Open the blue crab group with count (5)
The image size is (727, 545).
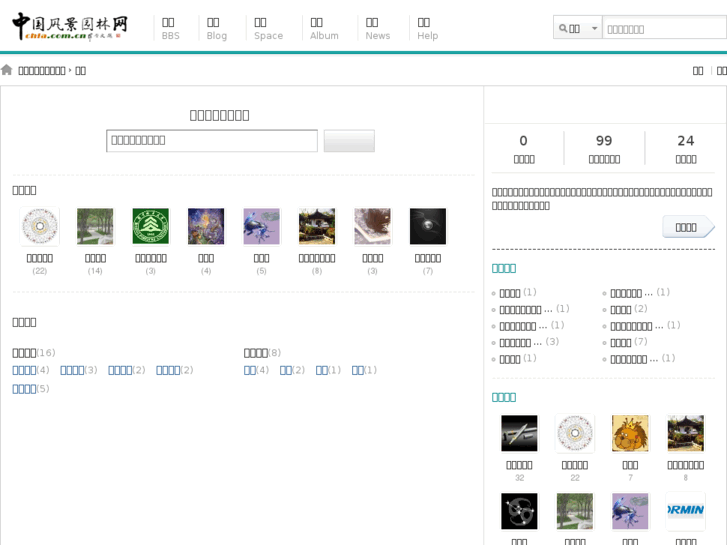261,226
